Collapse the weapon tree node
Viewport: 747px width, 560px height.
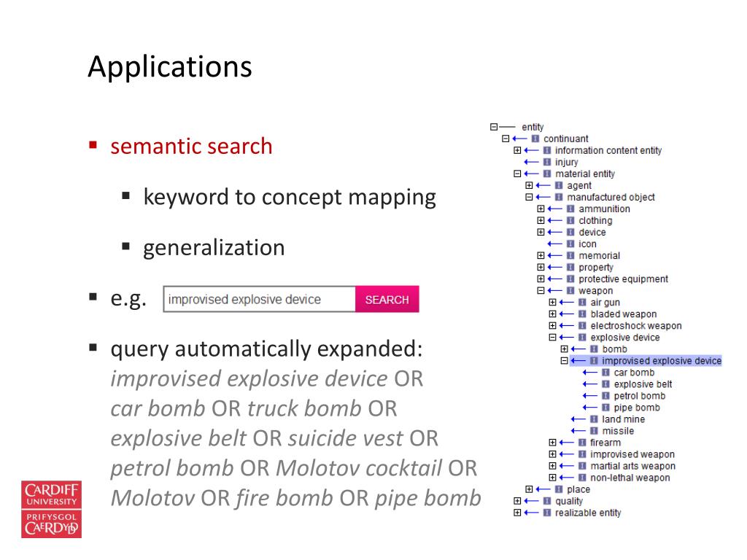(541, 290)
